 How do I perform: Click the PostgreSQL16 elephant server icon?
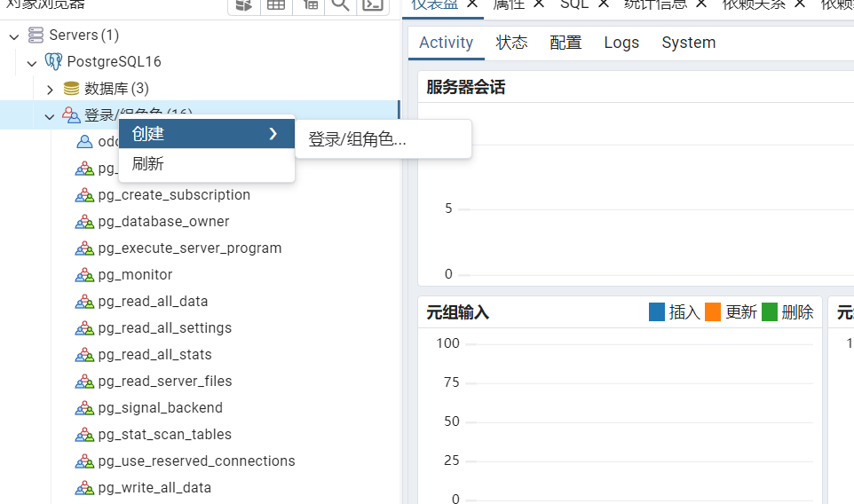[53, 62]
